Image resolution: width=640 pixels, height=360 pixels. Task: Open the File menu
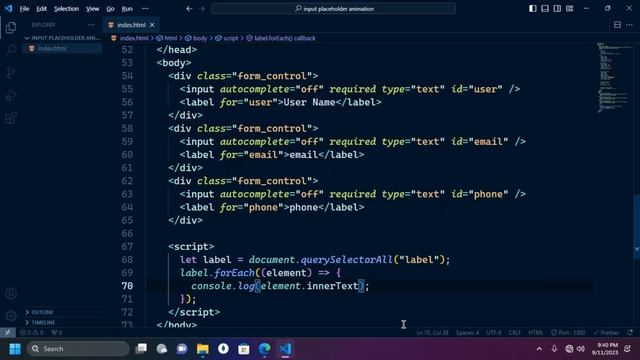pyautogui.click(x=24, y=9)
